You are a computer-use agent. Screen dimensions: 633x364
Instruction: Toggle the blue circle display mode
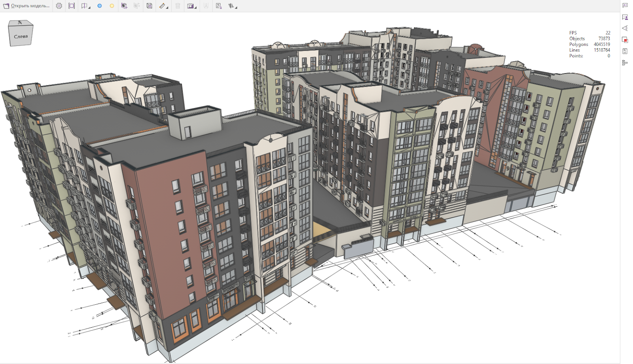coord(100,6)
